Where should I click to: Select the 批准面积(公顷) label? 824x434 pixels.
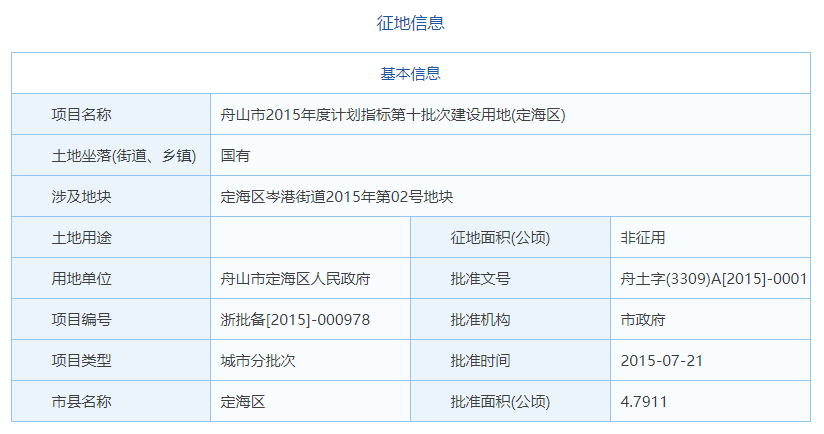click(x=500, y=401)
